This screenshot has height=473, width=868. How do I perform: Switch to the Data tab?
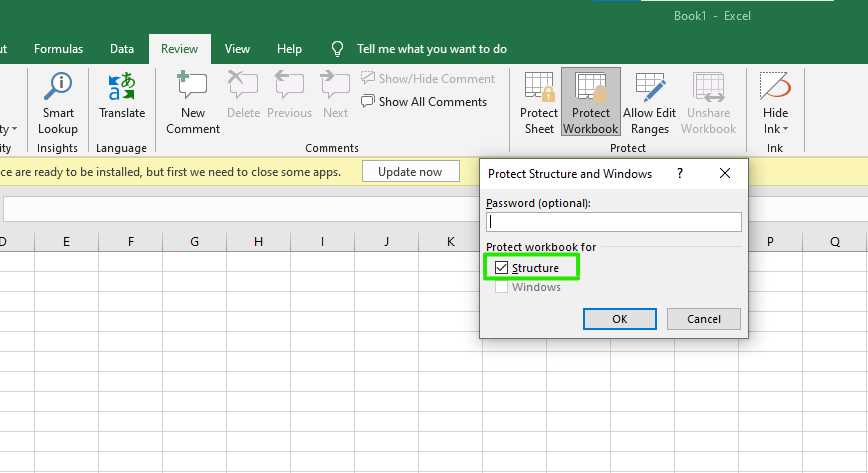click(122, 49)
